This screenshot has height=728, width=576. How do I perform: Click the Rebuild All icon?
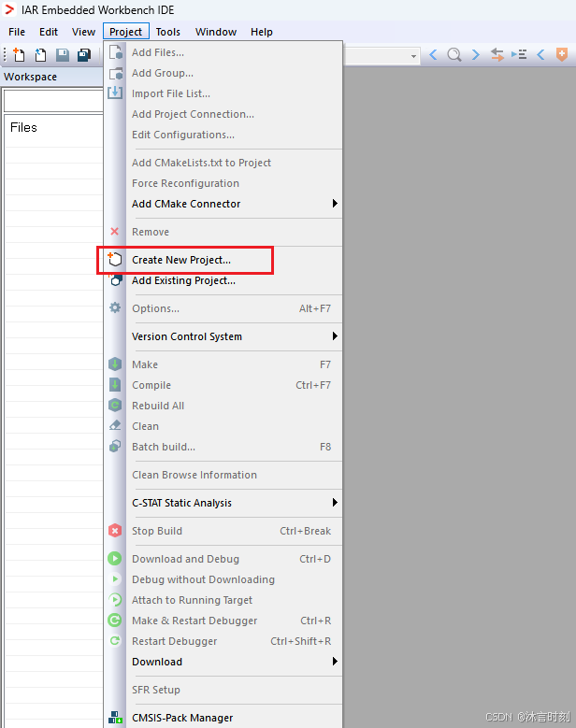coord(115,405)
